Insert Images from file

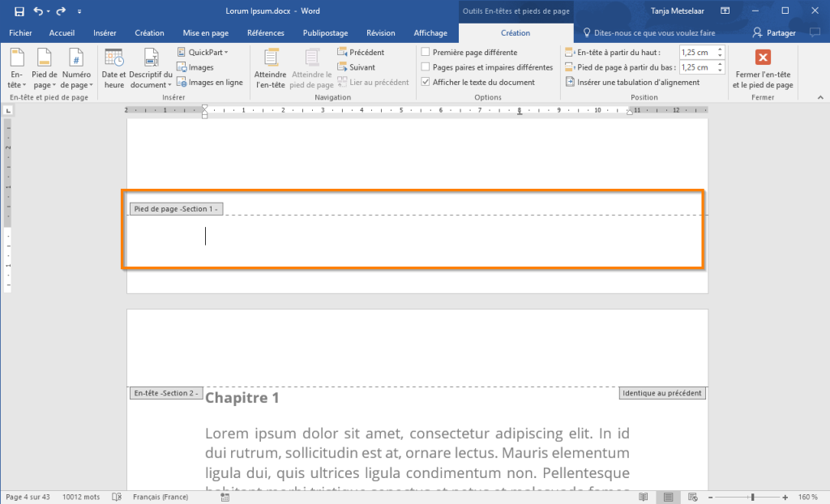195,67
